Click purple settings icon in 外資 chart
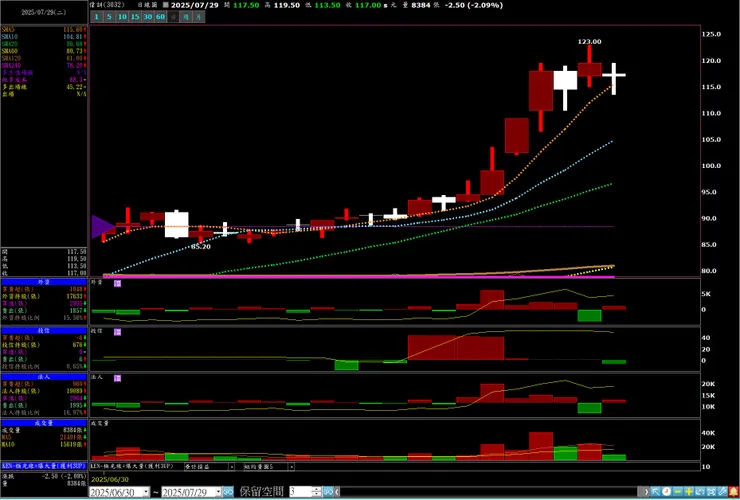Viewport: 740px width, 500px height. pyautogui.click(x=118, y=283)
